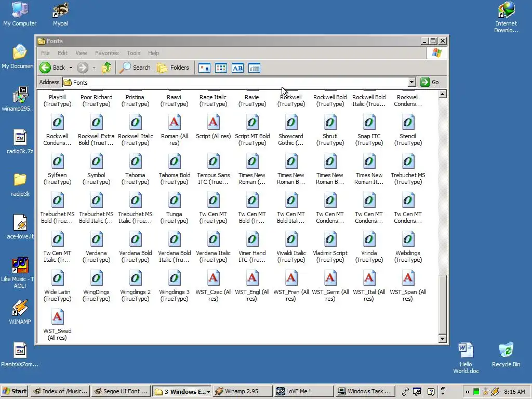The height and width of the screenshot is (399, 532).
Task: Switch to Large Icons view
Action: (204, 68)
